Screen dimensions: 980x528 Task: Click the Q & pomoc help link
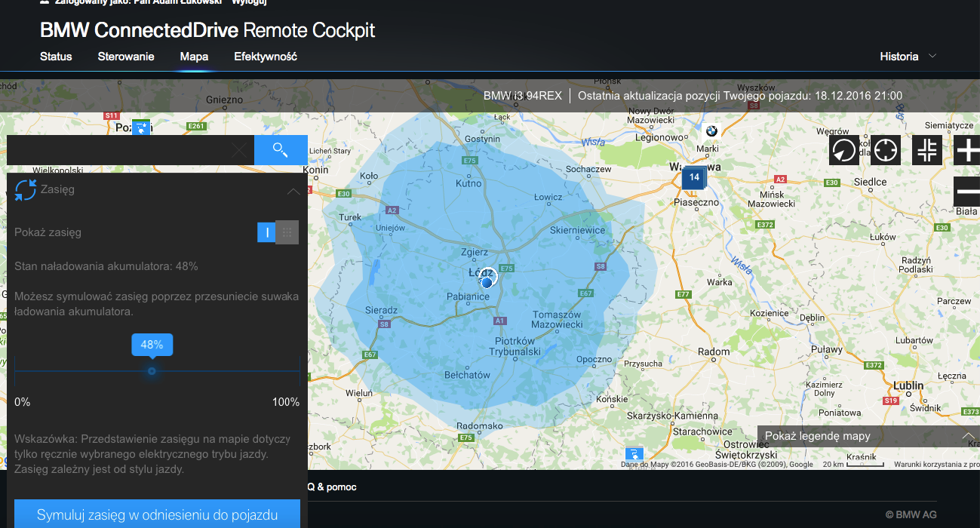point(331,487)
